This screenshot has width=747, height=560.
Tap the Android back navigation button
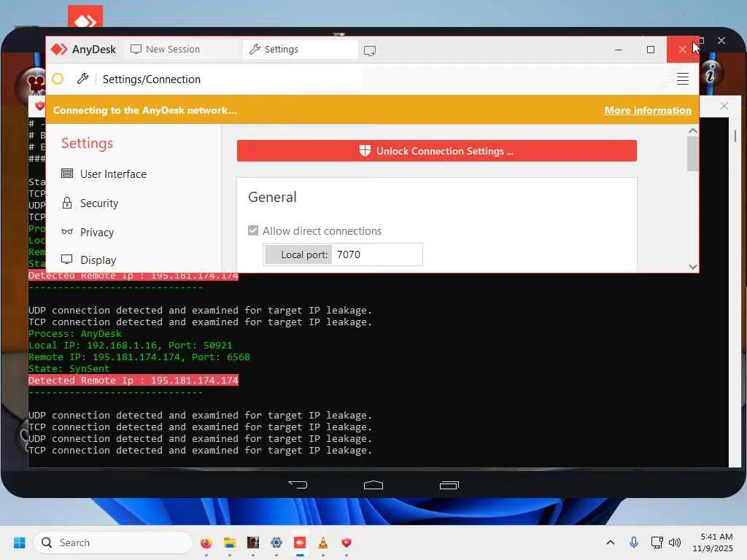coord(298,485)
